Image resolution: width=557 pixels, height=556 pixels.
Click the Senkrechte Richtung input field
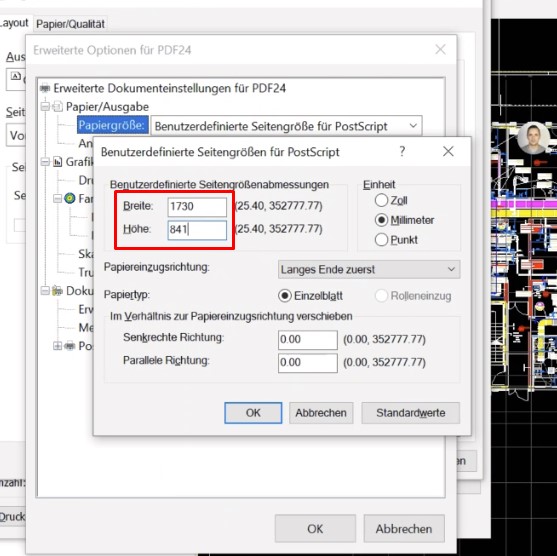click(308, 340)
